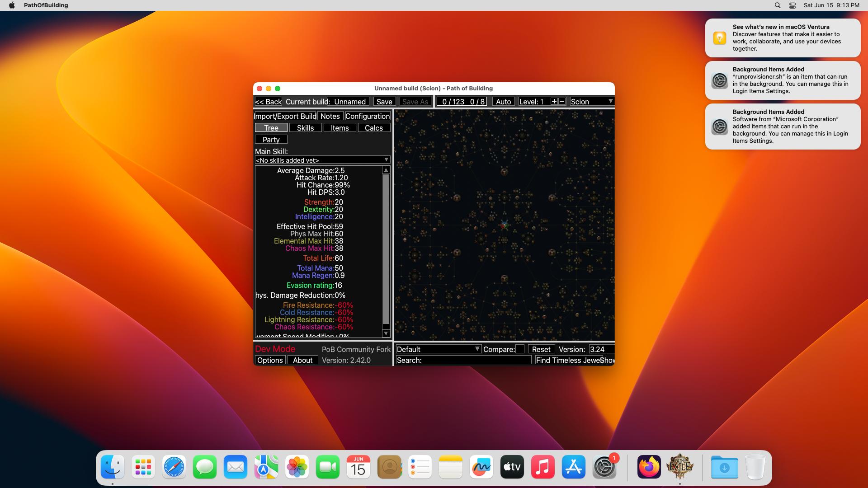The width and height of the screenshot is (868, 488).
Task: Click scroll up arrow in stats panel
Action: click(386, 170)
